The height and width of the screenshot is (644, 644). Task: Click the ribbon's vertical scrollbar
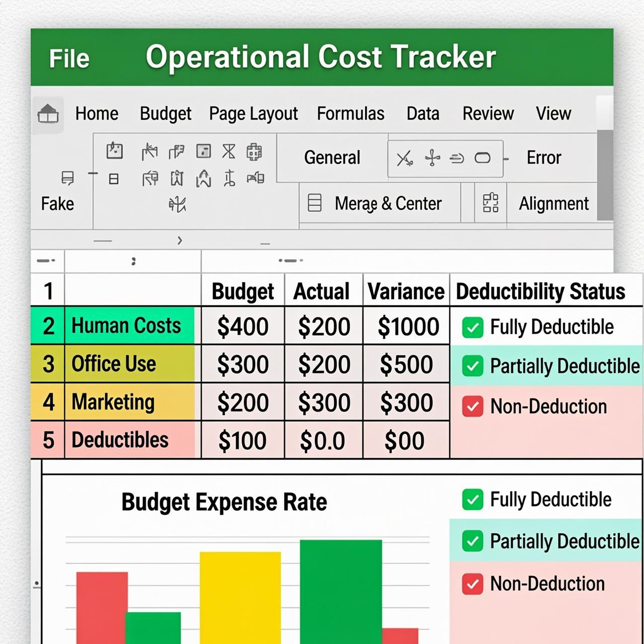pos(605,174)
